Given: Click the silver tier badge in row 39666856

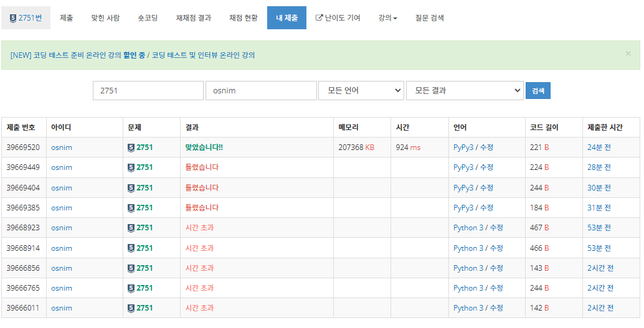Looking at the screenshot, I should point(131,268).
